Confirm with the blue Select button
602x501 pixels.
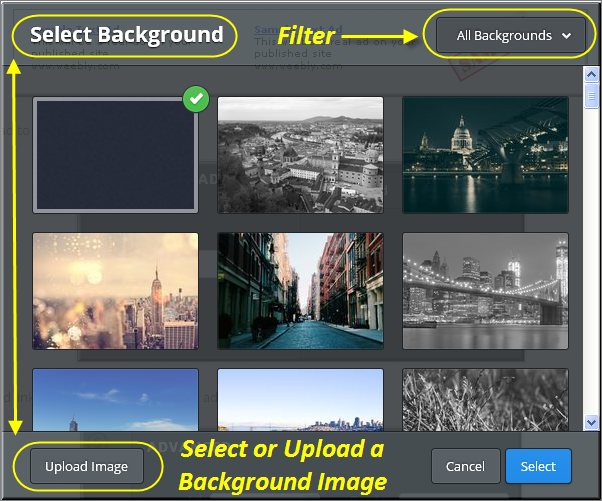tap(538, 467)
